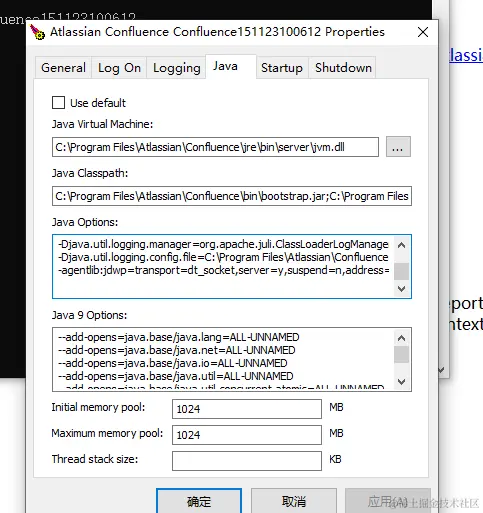
Task: Click the Java Options scrollbar thumb
Action: pyautogui.click(x=402, y=271)
